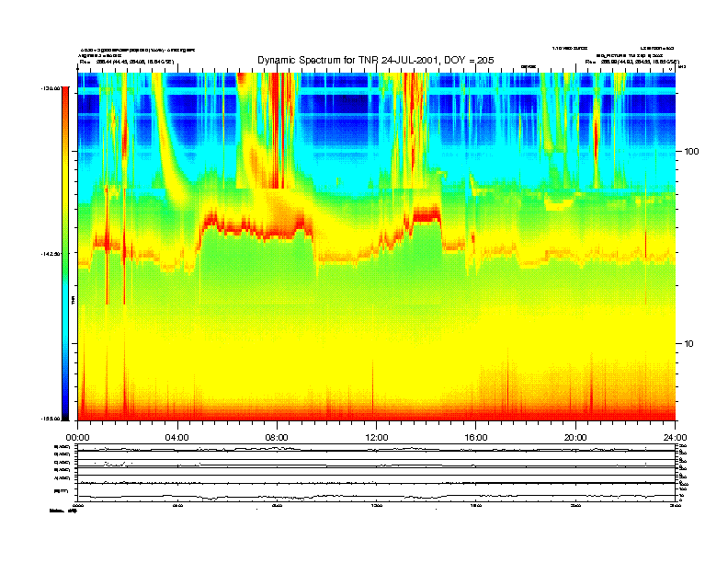
Task: Click the 100 frequency axis label
Action: click(692, 151)
